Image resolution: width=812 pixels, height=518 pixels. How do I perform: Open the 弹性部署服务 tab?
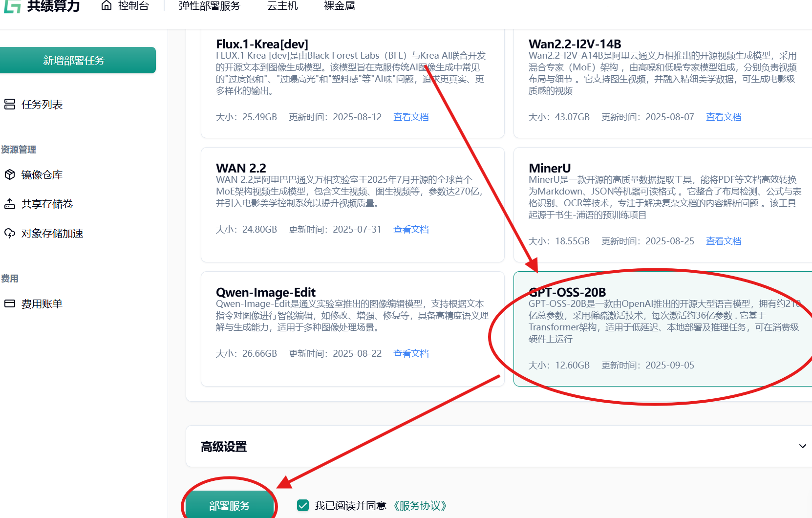coord(210,6)
